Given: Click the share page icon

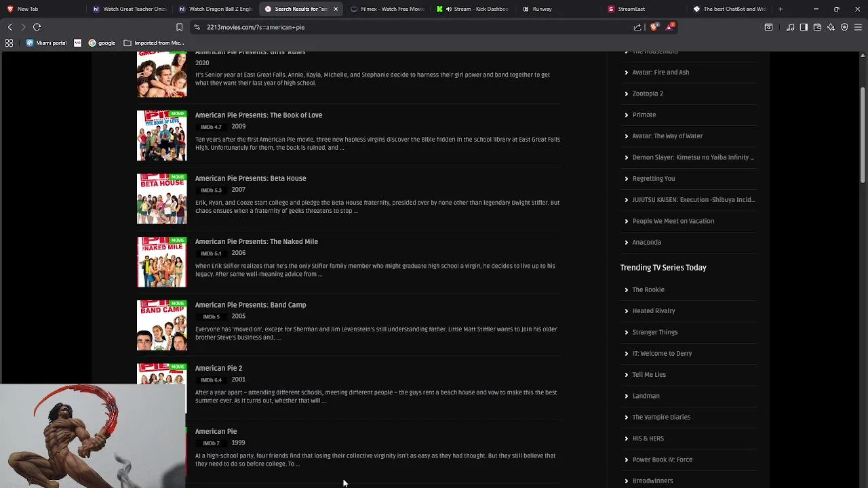Looking at the screenshot, I should (637, 27).
